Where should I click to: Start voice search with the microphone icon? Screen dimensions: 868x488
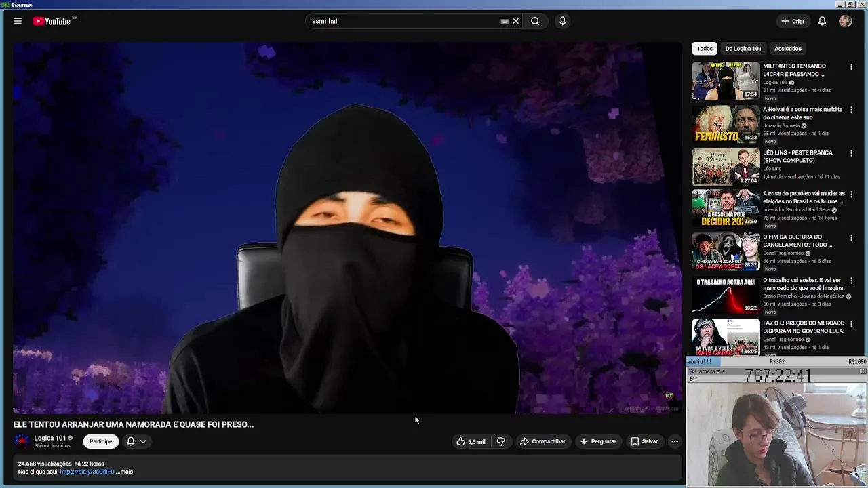tap(562, 21)
